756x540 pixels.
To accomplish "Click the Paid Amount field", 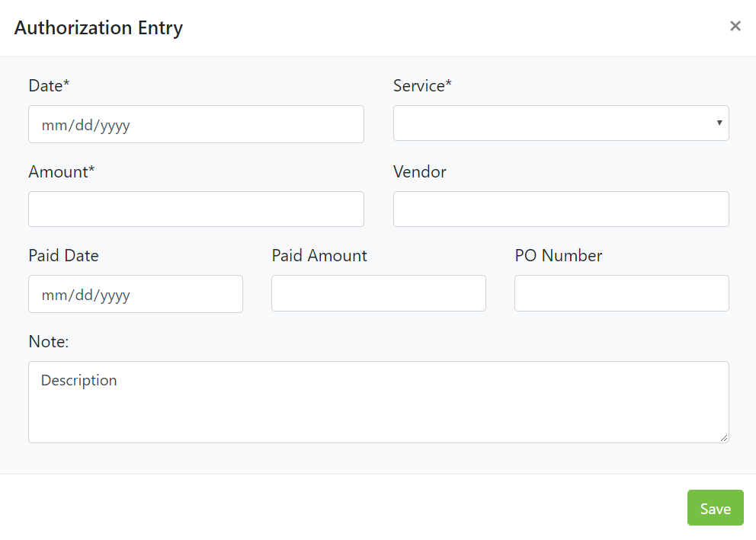I will pyautogui.click(x=379, y=293).
